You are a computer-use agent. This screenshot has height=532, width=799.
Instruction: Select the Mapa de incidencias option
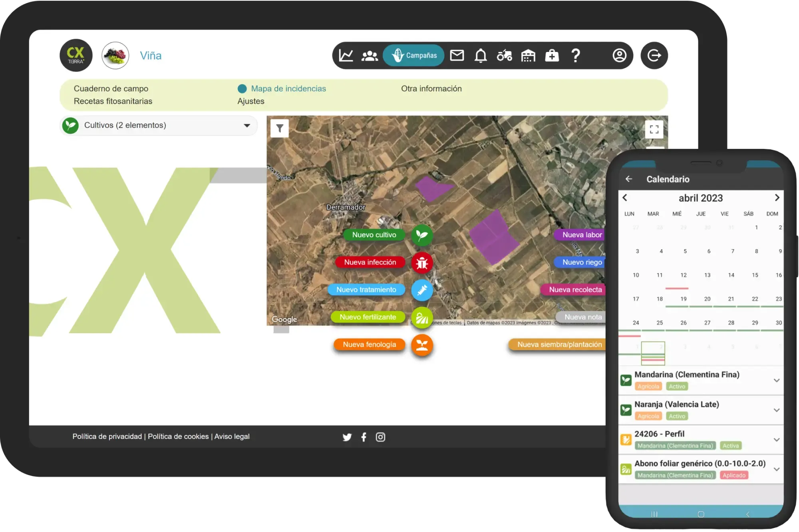pos(288,89)
